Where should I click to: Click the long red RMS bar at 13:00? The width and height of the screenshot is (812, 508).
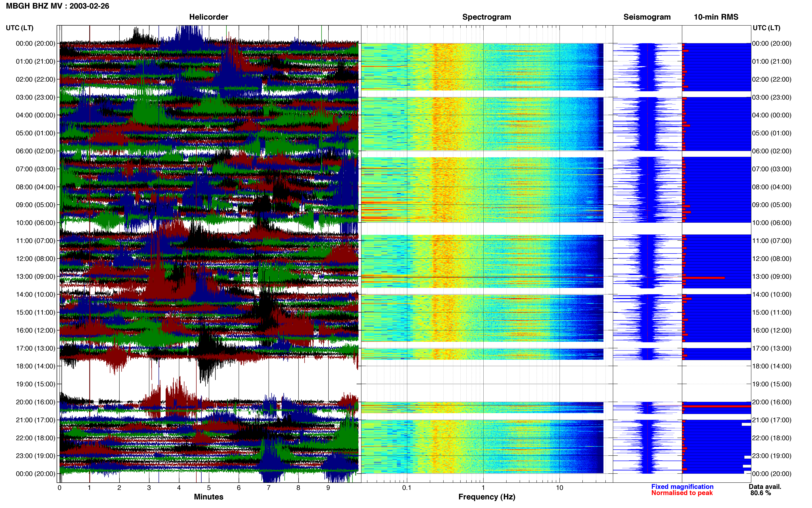[704, 278]
